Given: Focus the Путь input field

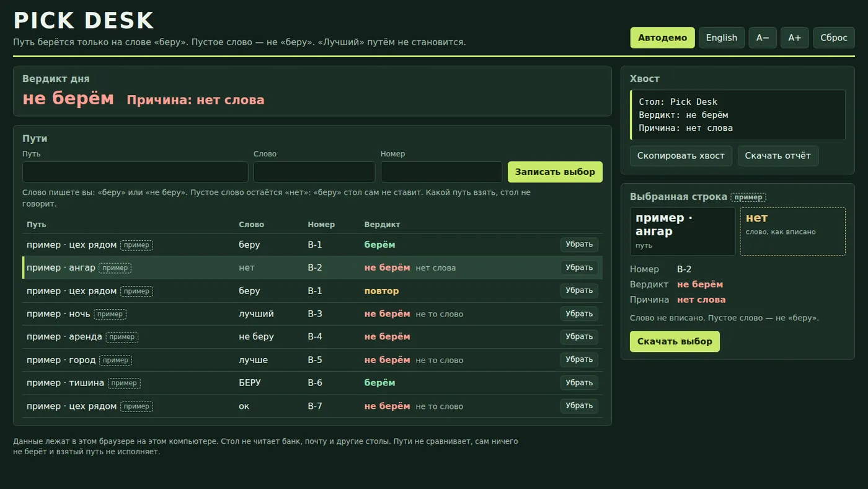Looking at the screenshot, I should [135, 172].
